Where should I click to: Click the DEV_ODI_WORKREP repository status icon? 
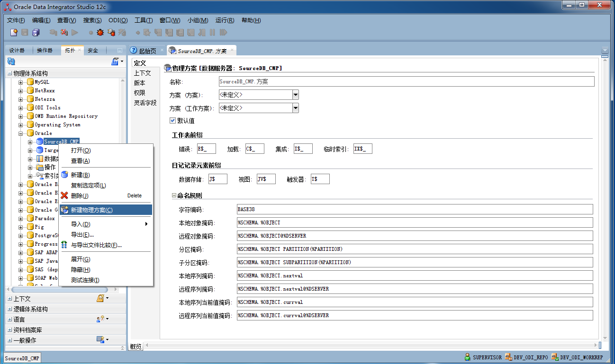coord(555,357)
